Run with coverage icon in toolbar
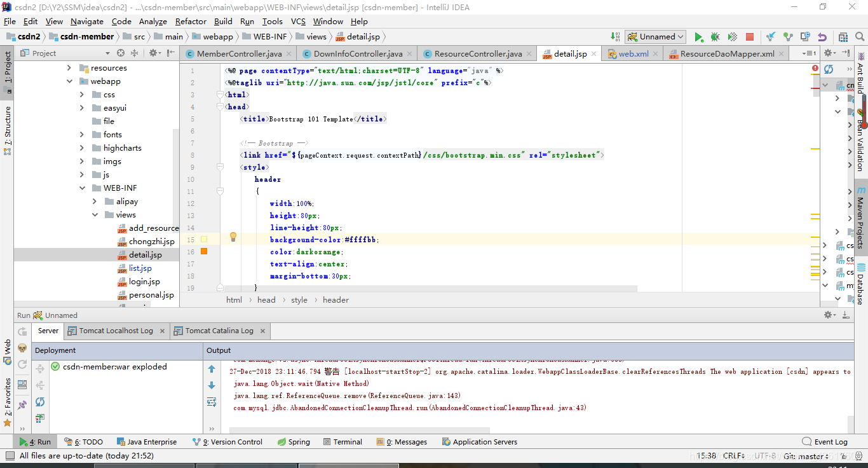 732,37
